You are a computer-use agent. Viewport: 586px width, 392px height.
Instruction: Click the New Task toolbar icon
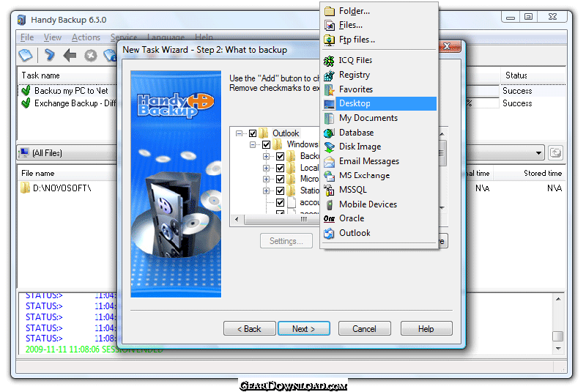coord(26,55)
